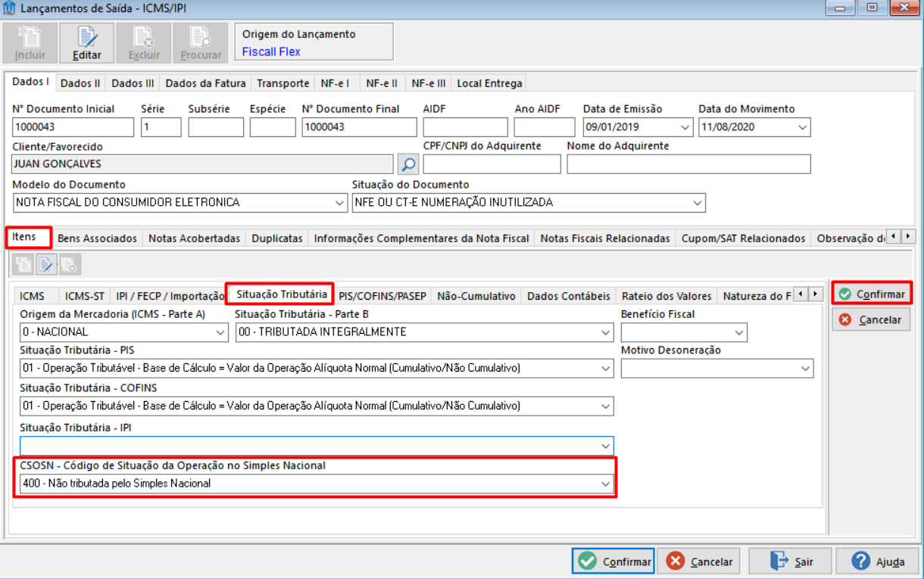Select the Situação Tributária inner tab
Screen dimensions: 924x579
281,294
